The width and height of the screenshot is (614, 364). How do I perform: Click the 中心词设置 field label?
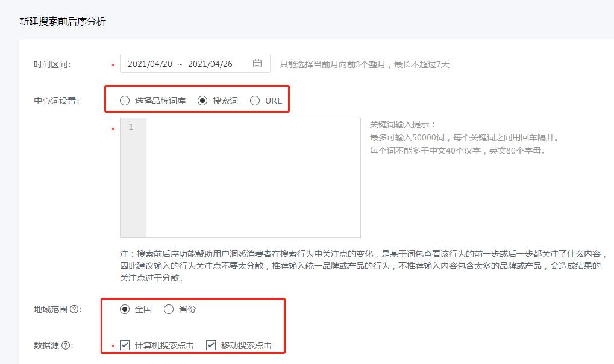coord(54,101)
